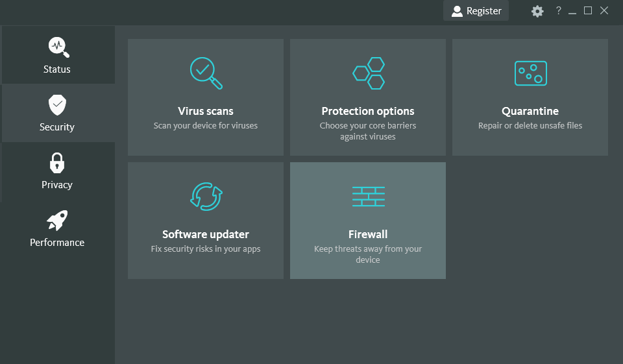The image size is (623, 364).
Task: Open help via the question mark
Action: coord(558,11)
